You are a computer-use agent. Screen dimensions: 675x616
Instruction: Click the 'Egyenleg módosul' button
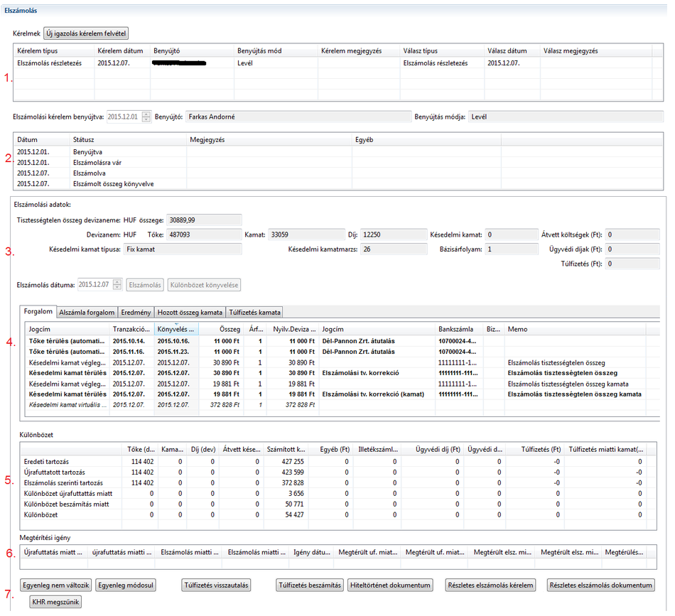[126, 585]
